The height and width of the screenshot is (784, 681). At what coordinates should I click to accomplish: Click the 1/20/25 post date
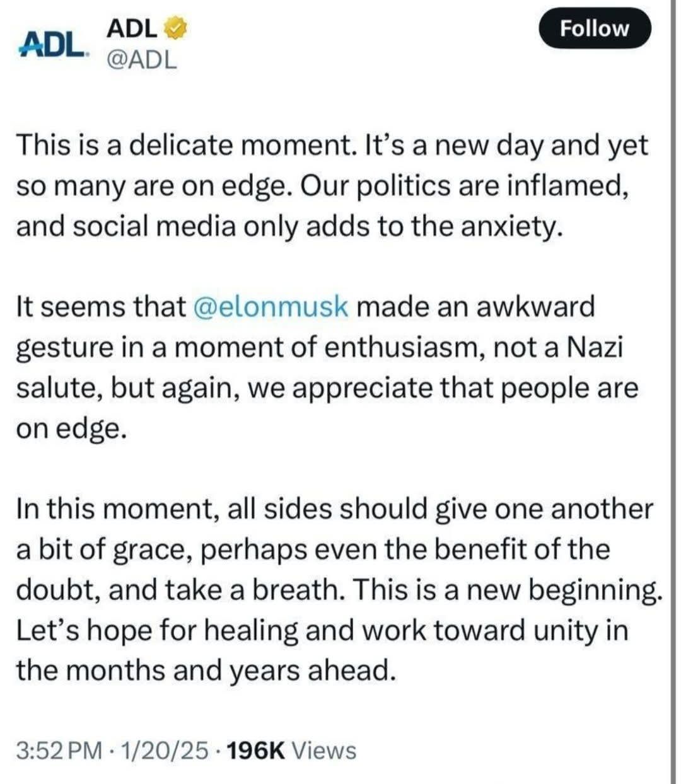(x=166, y=751)
